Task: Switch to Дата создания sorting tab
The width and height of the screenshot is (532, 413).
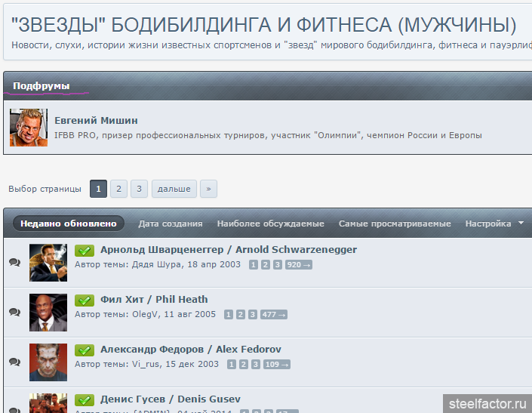Action: coord(171,223)
